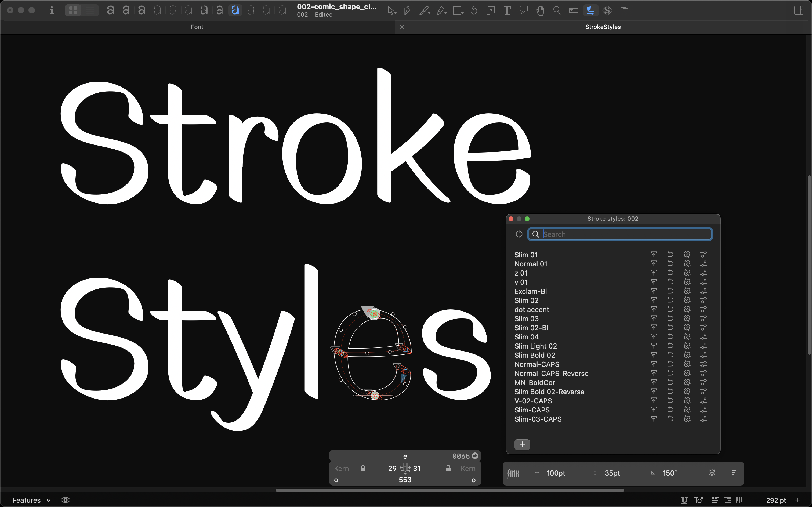Click the 292 pt zoom field
The height and width of the screenshot is (507, 812).
776,500
